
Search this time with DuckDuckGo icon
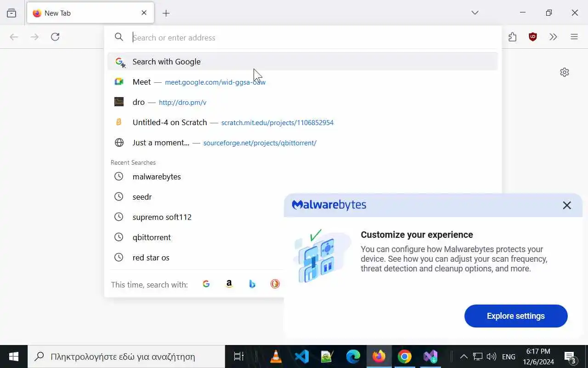tap(275, 284)
